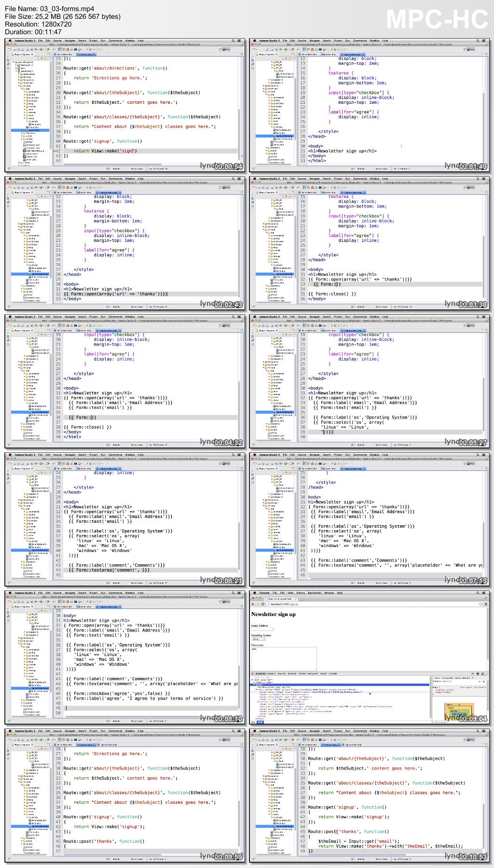Open the Navigate menu in the 00:10:53 frame
This screenshot has width=494, height=868.
coord(315,731)
